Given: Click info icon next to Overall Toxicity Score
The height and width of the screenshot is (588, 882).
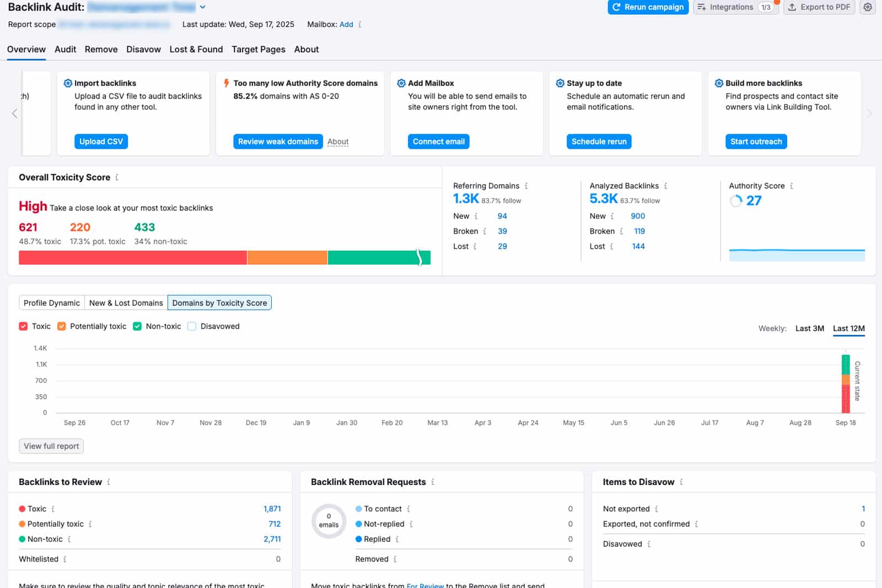Looking at the screenshot, I should pyautogui.click(x=117, y=177).
